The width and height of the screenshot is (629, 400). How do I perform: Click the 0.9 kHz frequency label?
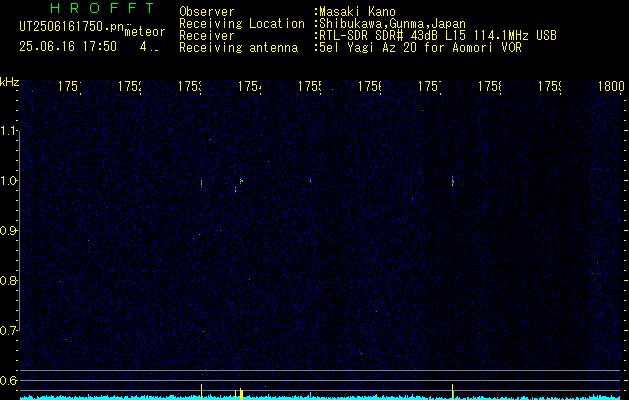click(x=9, y=231)
